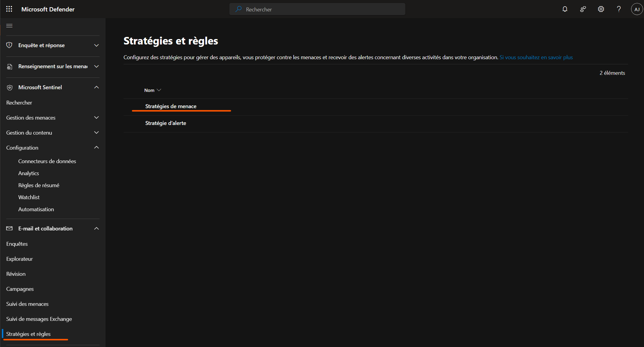This screenshot has height=347, width=644.
Task: Collapse the navigation hamburger menu
Action: [x=9, y=26]
